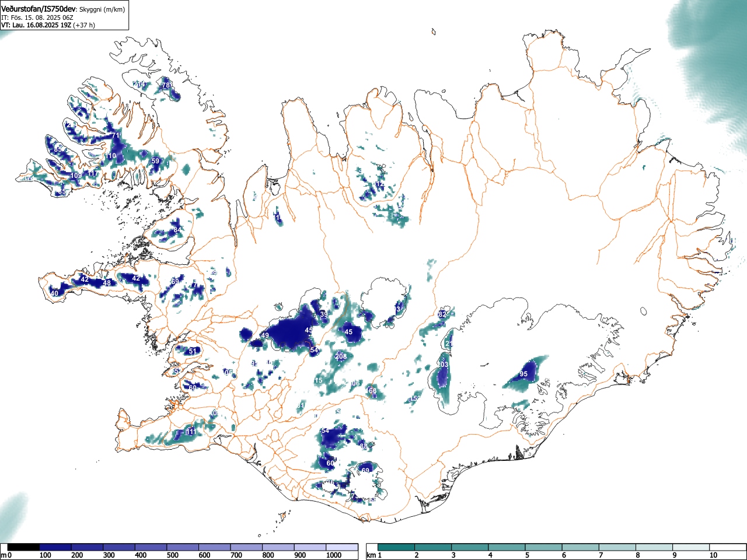Click the black 0–100 m legend segment

pyautogui.click(x=24, y=547)
